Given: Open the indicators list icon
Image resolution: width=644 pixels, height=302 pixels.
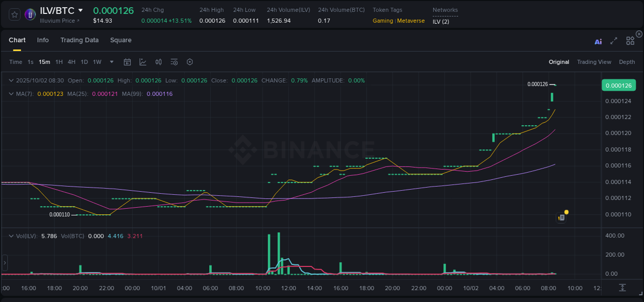Looking at the screenshot, I should tap(174, 62).
